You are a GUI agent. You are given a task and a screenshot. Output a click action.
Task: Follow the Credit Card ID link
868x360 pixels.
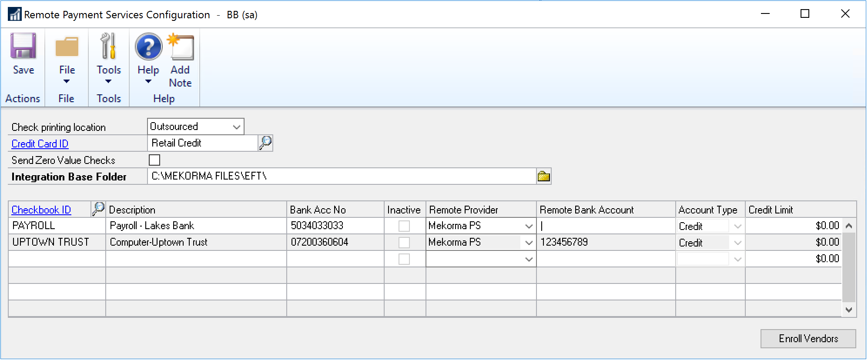[x=40, y=144]
